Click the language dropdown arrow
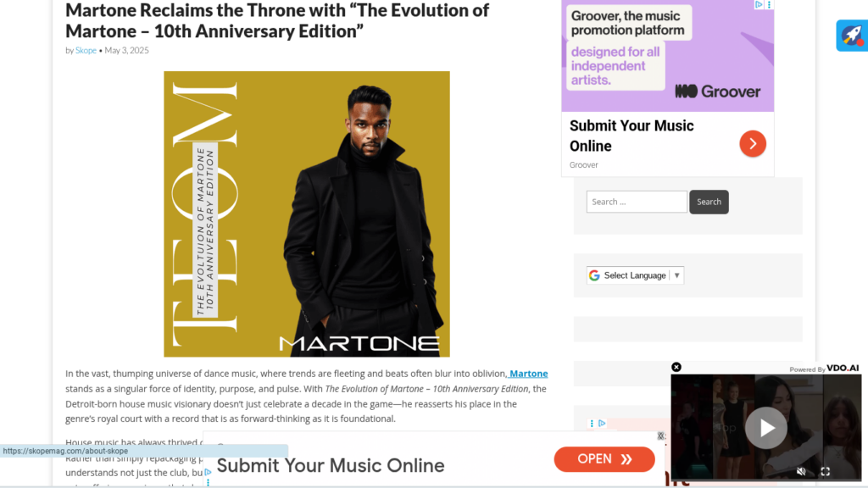The height and width of the screenshot is (488, 868). (x=676, y=275)
